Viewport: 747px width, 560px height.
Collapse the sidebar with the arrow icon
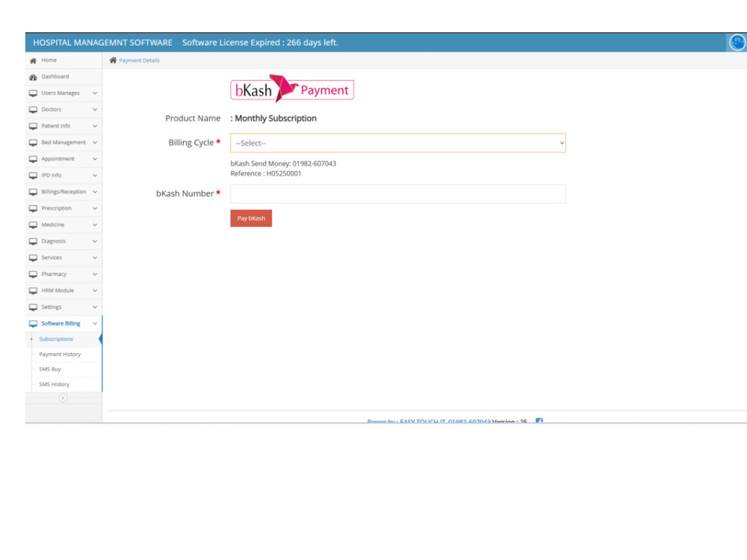point(63,398)
